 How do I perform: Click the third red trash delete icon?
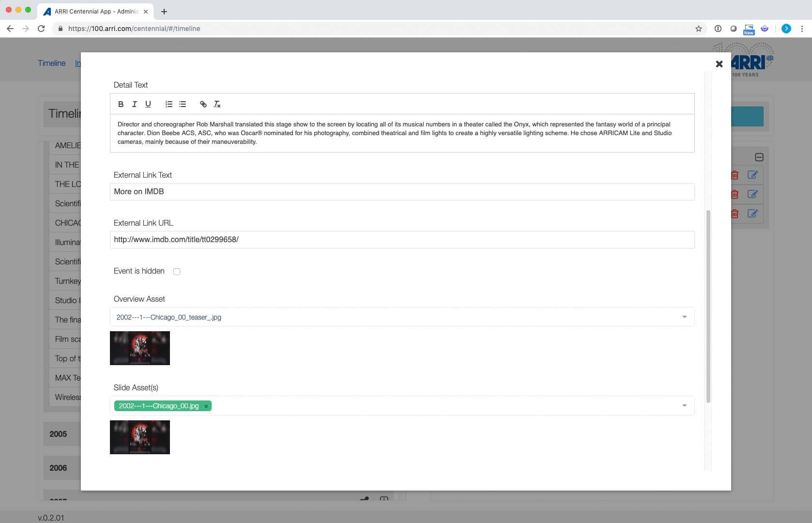point(735,214)
